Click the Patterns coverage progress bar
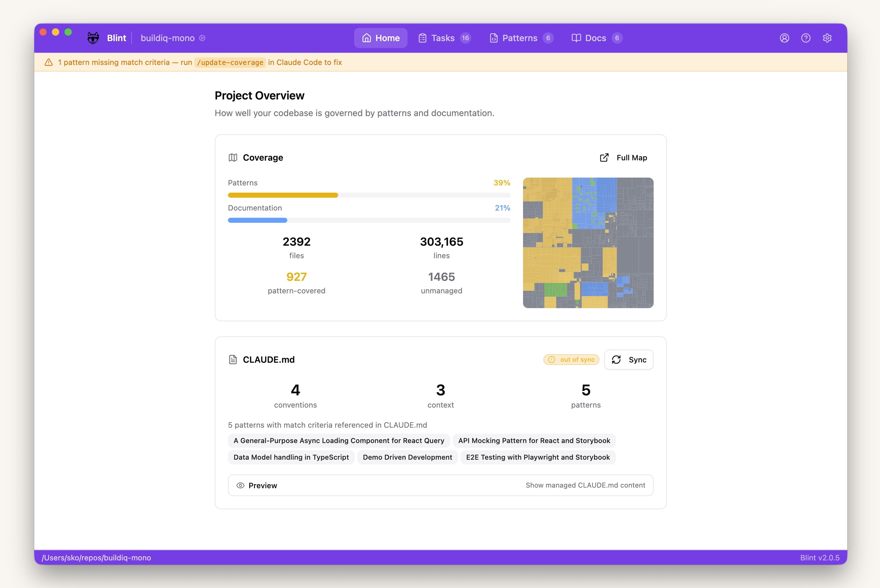880x588 pixels. (369, 195)
